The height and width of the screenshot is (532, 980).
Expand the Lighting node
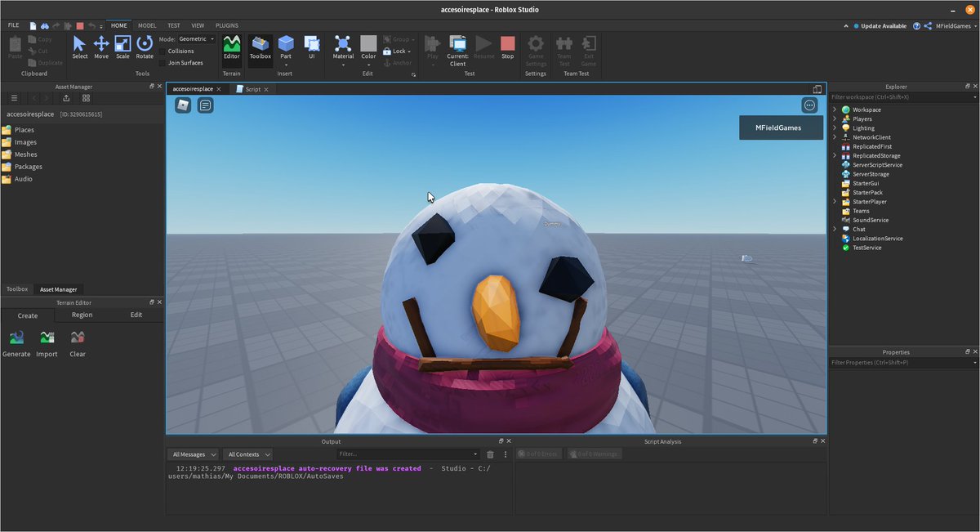point(834,128)
